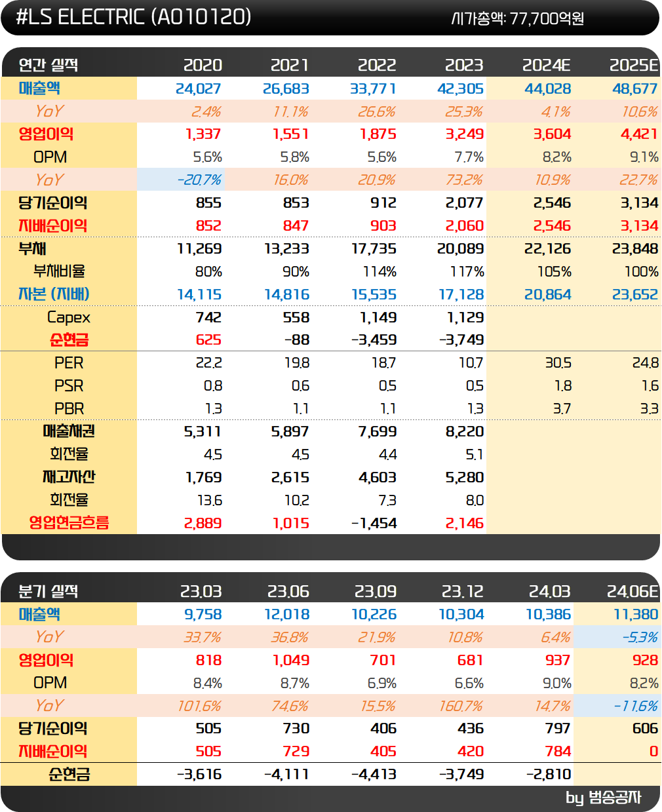This screenshot has height=812, width=662.
Task: Click the annual 당기순이익 row label
Action: pyautogui.click(x=52, y=203)
